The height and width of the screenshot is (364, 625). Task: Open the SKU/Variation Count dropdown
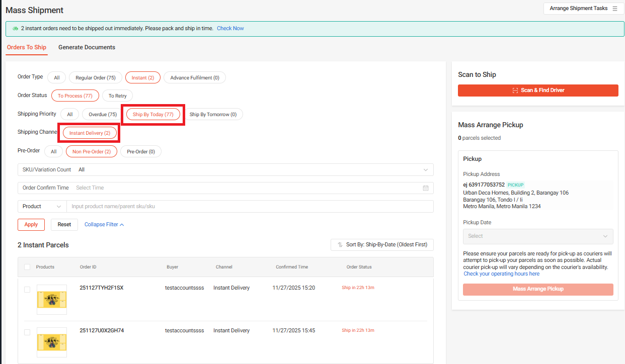(225, 170)
